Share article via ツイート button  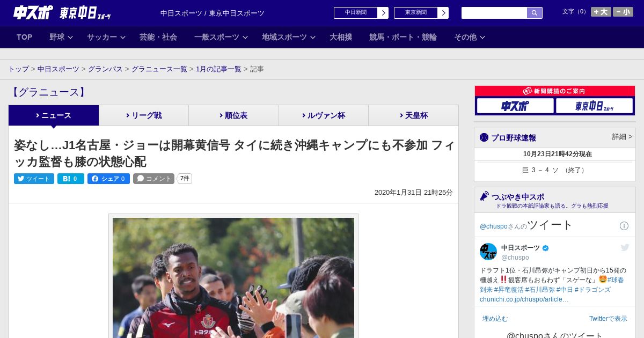(x=34, y=179)
